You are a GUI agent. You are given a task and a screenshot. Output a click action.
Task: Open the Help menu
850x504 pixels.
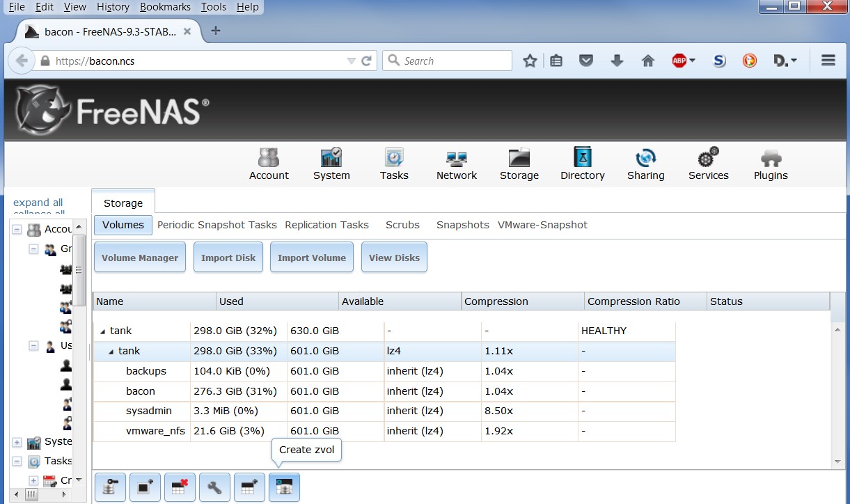tap(248, 7)
